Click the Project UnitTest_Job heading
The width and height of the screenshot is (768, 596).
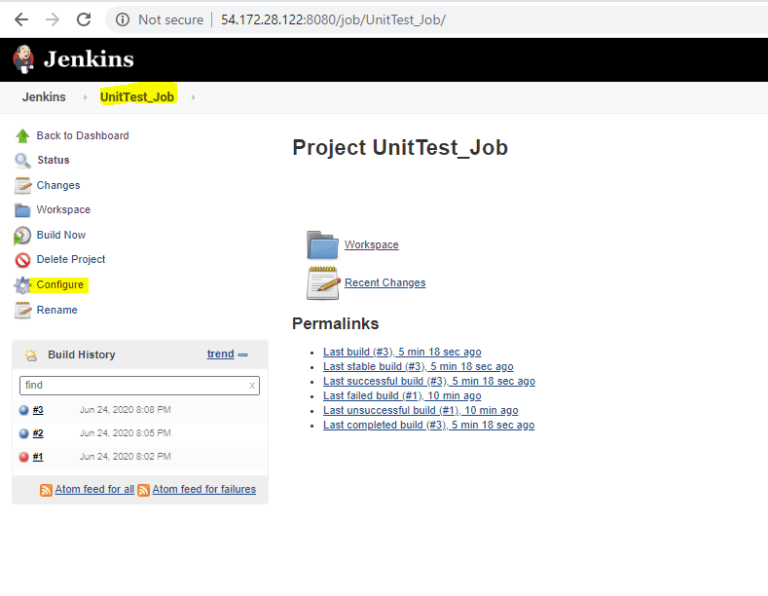pos(400,148)
